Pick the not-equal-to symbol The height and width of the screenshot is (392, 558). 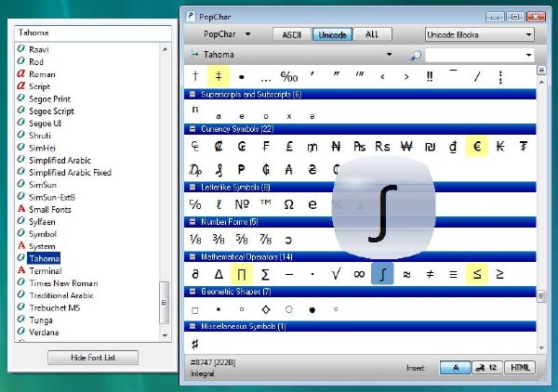pos(430,274)
